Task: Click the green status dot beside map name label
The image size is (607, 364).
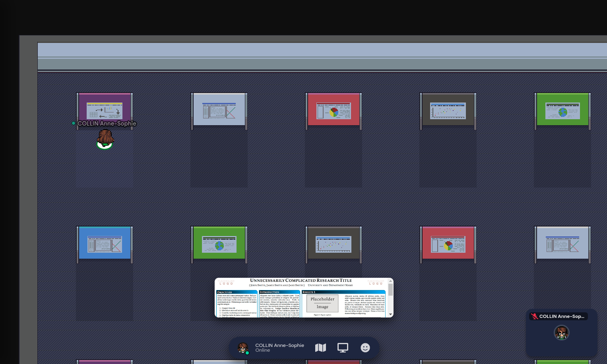Action: tap(74, 124)
